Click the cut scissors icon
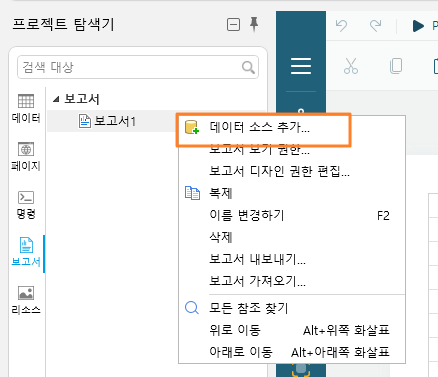 351,66
